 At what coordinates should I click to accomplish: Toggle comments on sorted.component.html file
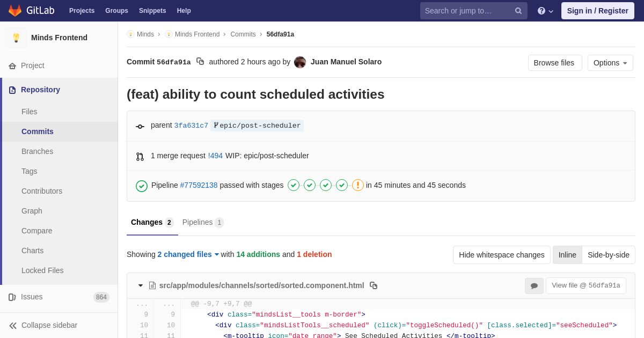point(534,286)
